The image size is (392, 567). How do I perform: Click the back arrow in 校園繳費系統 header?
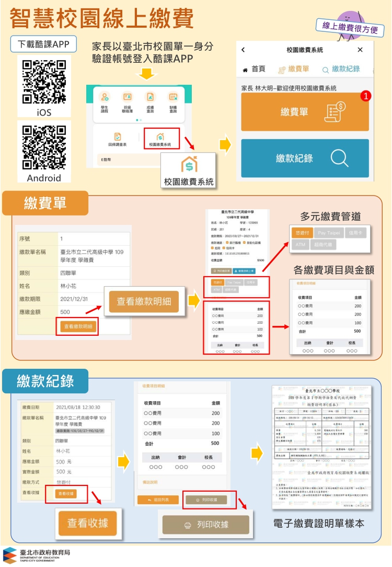244,50
